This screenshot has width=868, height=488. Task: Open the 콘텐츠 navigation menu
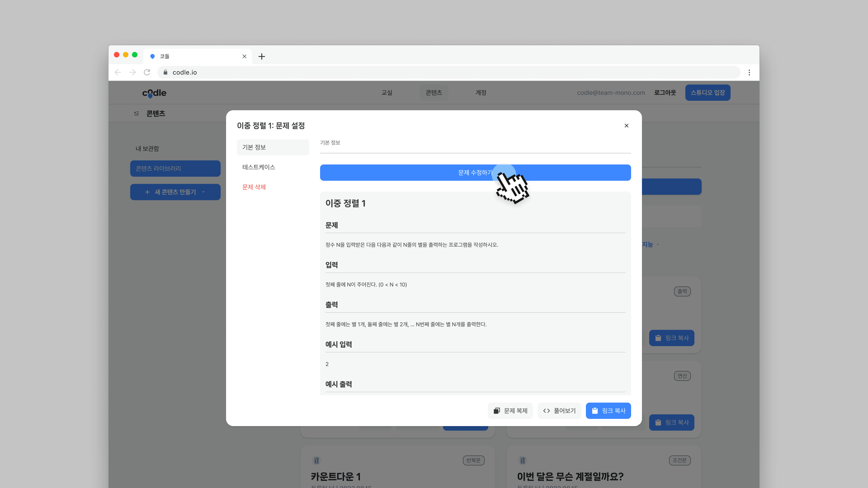[x=434, y=93]
